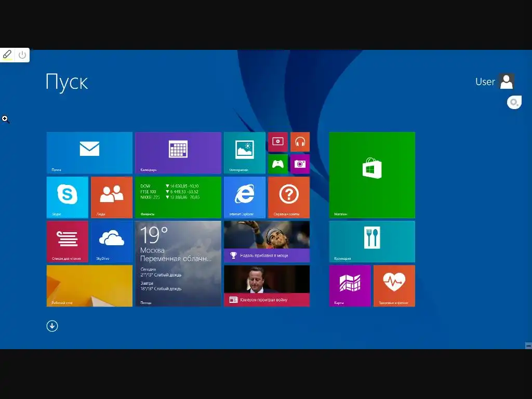
Task: Open the User account menu
Action: (495, 82)
